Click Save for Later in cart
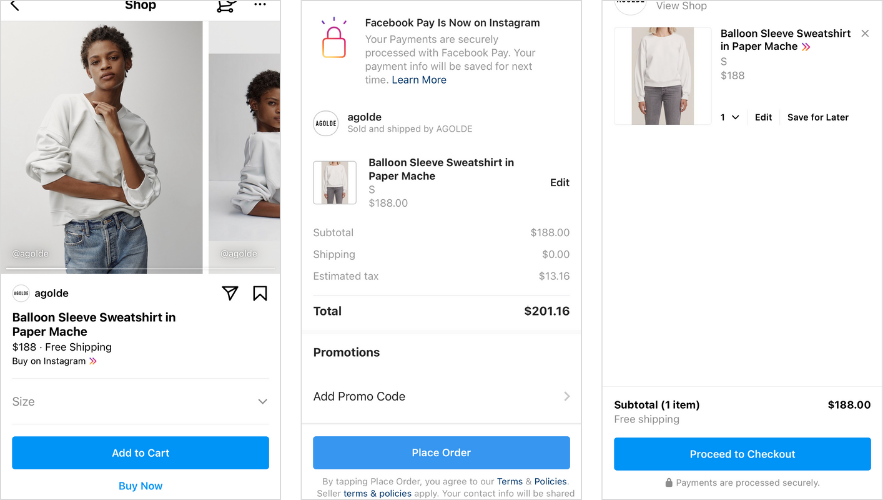The height and width of the screenshot is (500, 883). click(817, 117)
